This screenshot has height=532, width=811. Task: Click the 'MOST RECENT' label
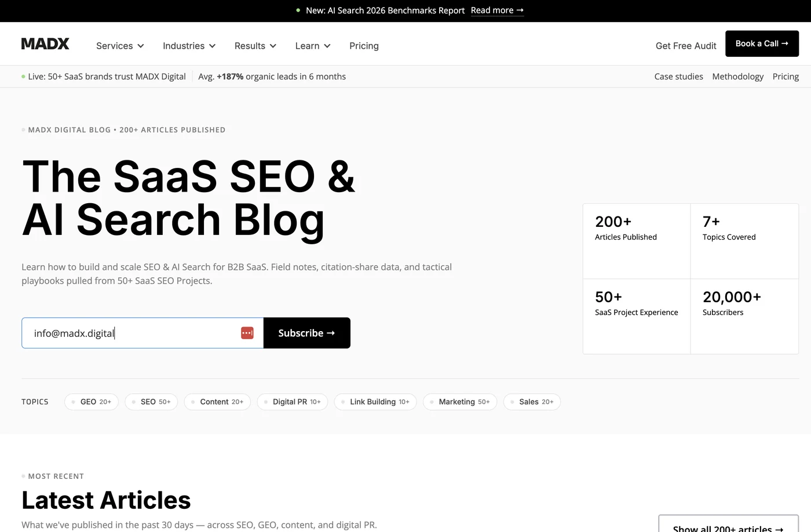(56, 476)
